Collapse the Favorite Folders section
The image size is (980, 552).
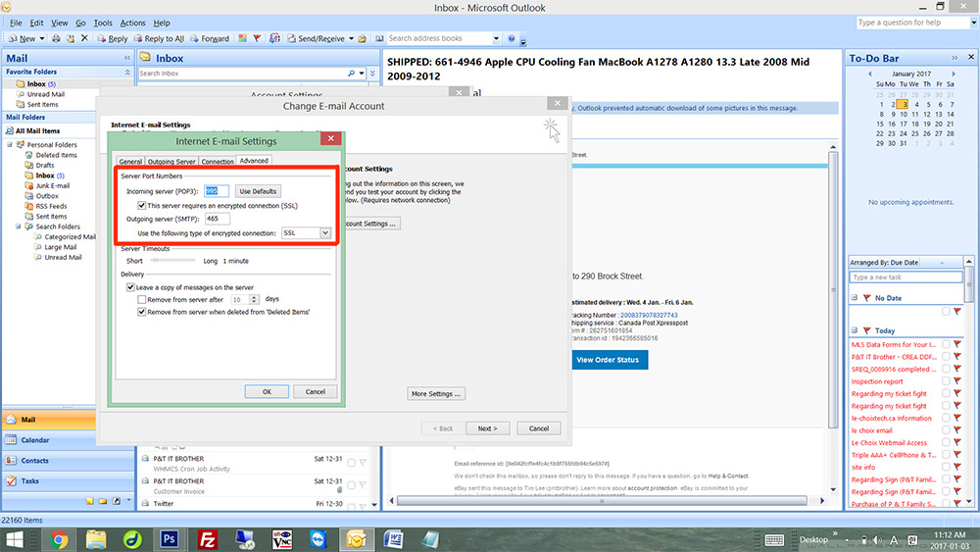[127, 72]
